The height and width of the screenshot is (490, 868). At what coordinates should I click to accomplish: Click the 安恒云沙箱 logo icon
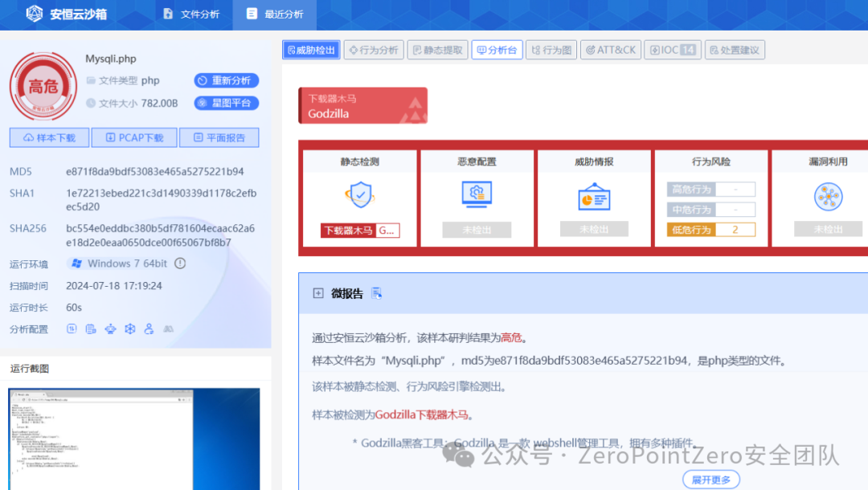tap(35, 14)
